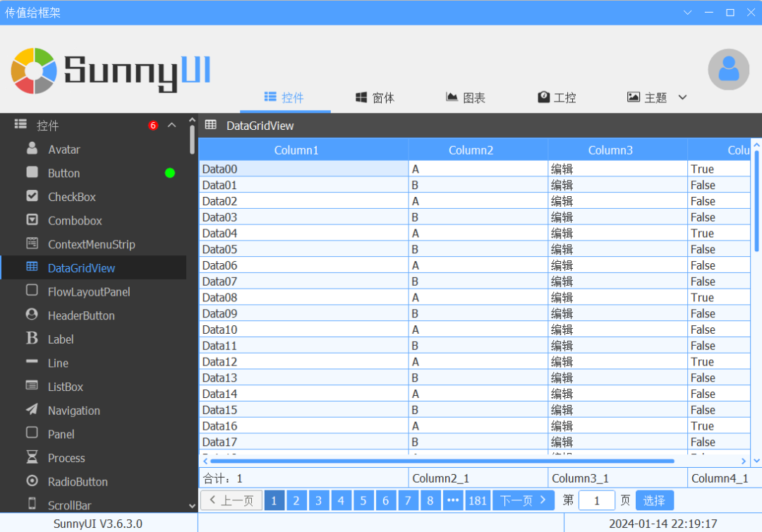Switch to the 控件 top tab
This screenshot has width=762, height=532.
[x=285, y=97]
